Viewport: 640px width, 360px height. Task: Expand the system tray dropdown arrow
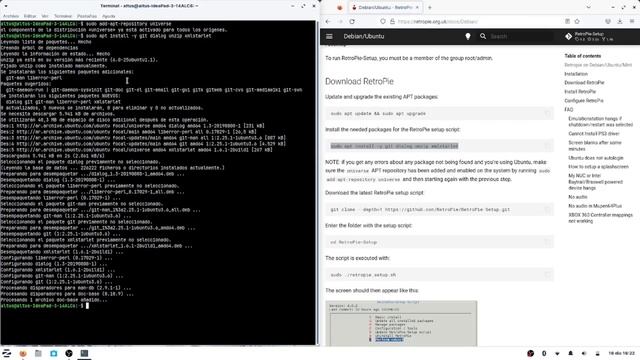[557, 353]
